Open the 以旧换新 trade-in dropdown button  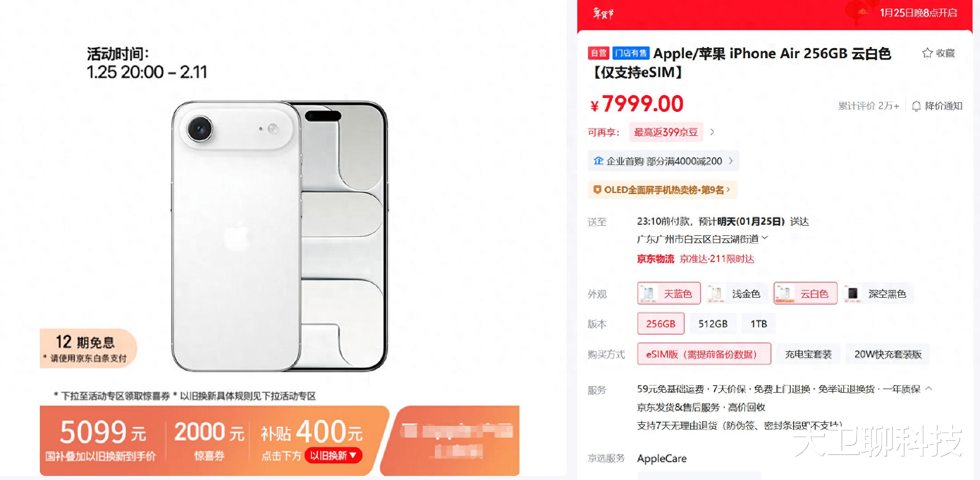(x=333, y=455)
